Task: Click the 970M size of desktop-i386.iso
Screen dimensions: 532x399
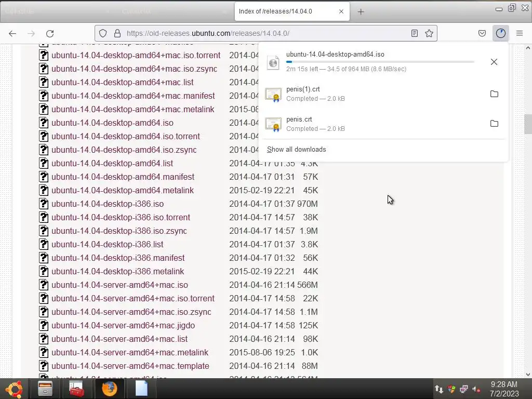Action: click(x=308, y=204)
